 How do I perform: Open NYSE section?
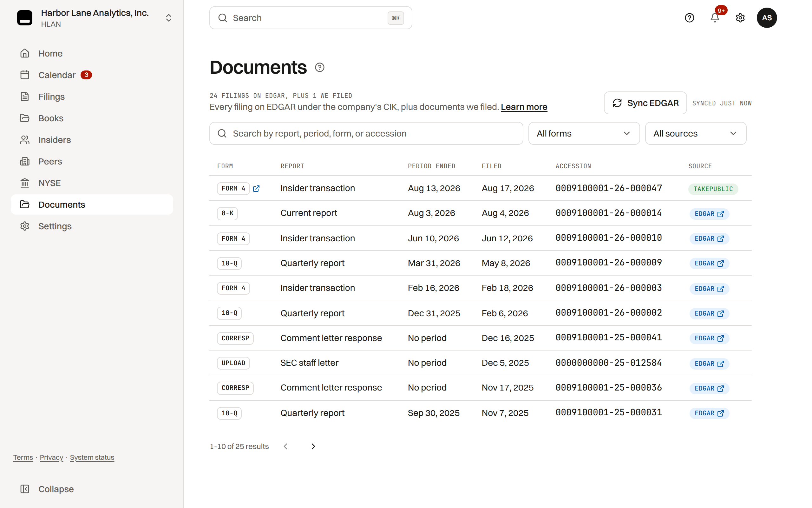click(92, 183)
